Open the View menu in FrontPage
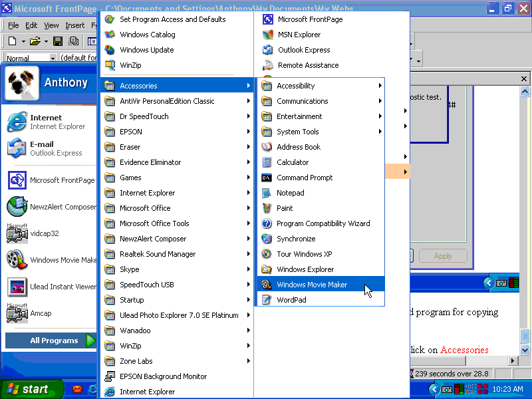Viewport: 532px width, 399px height. 52,25
